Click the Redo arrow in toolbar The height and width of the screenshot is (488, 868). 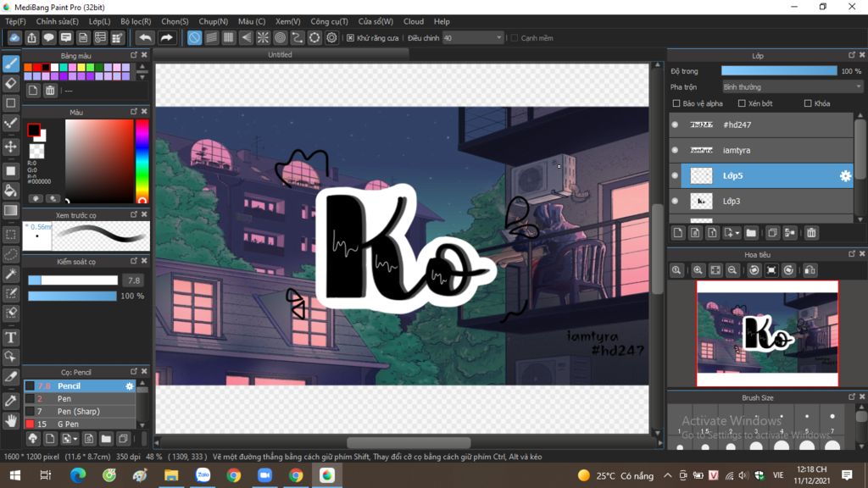point(166,37)
